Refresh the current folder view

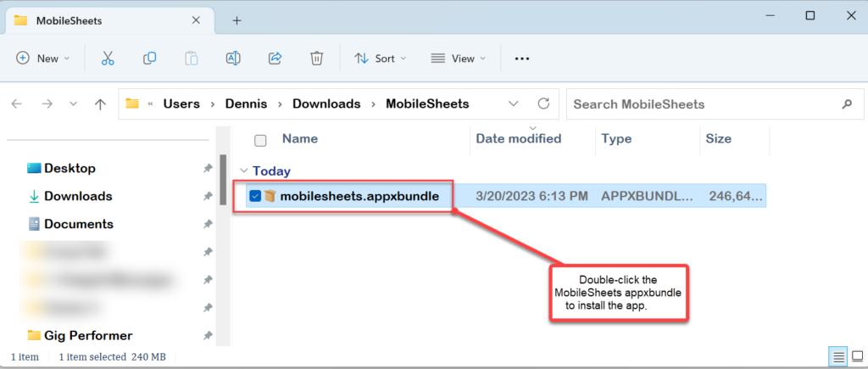coord(543,103)
